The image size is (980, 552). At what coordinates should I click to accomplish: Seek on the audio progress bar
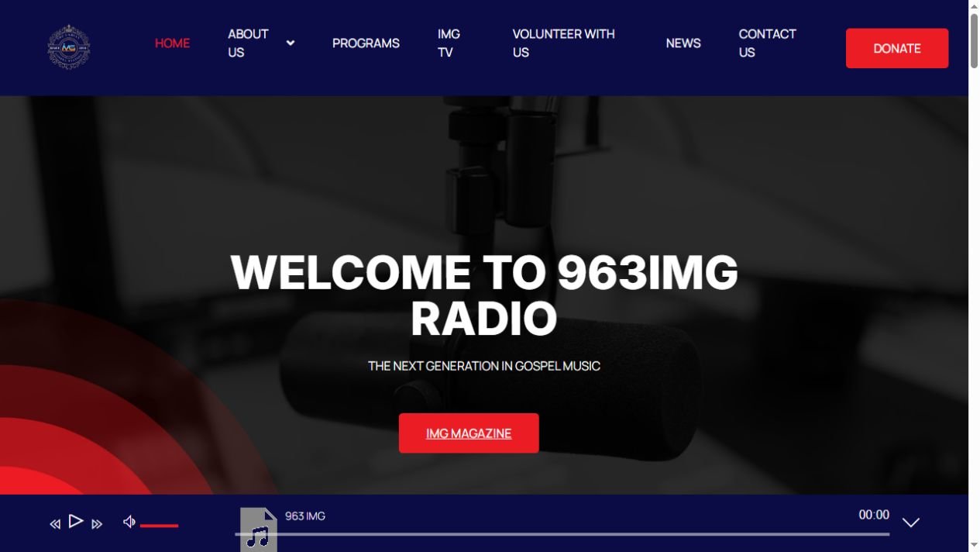pos(562,534)
